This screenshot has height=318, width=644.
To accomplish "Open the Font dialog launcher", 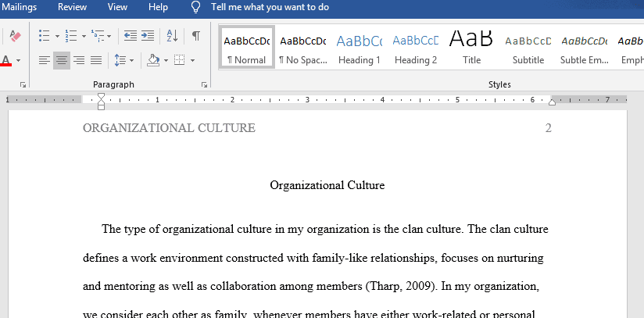I will [x=23, y=84].
